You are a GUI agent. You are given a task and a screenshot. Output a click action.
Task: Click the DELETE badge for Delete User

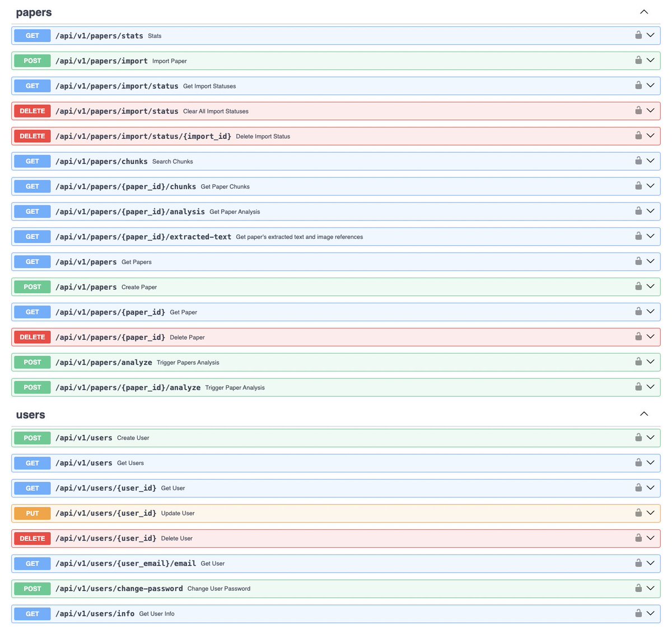point(32,538)
